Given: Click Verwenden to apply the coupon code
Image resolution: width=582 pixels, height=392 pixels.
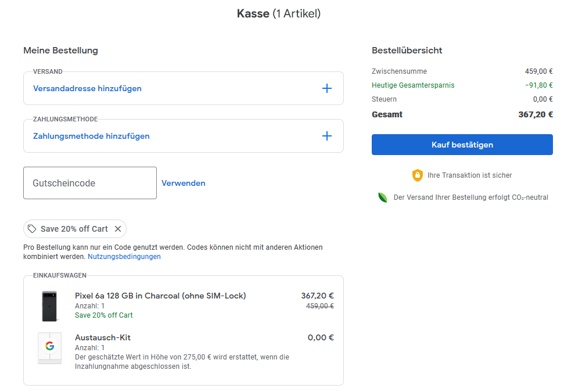Looking at the screenshot, I should click(184, 183).
